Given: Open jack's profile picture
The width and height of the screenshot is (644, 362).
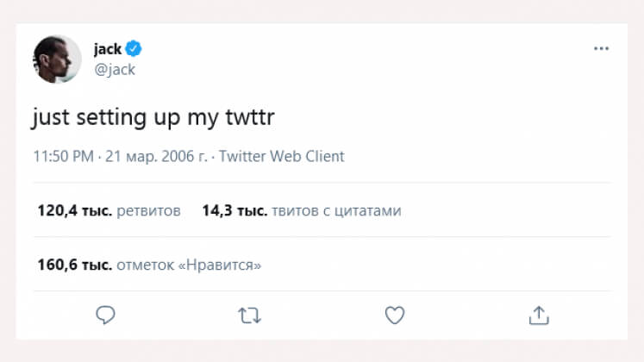Looking at the screenshot, I should [58, 59].
